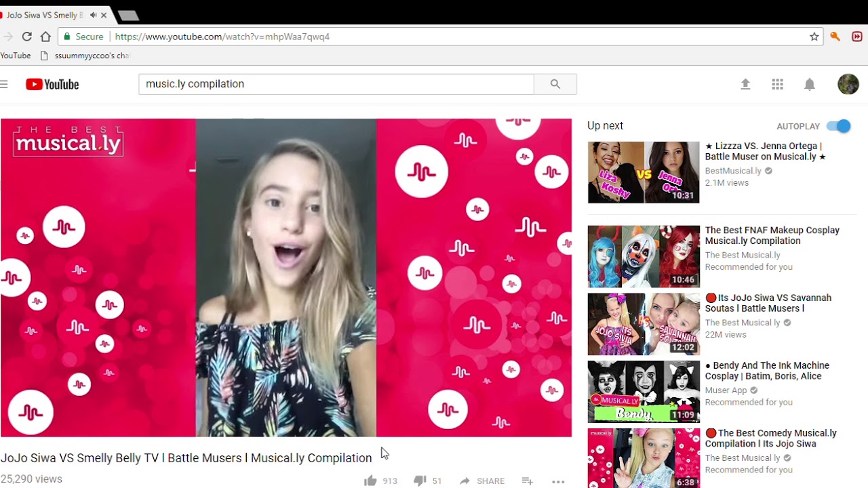Viewport: 868px width, 488px height.
Task: Click the 22M views text
Action: click(726, 335)
